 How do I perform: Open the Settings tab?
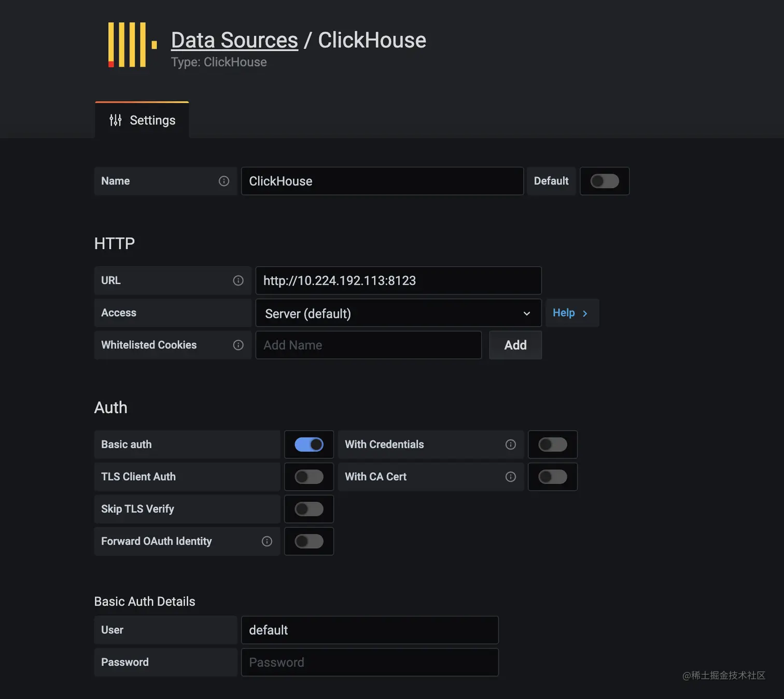tap(142, 120)
